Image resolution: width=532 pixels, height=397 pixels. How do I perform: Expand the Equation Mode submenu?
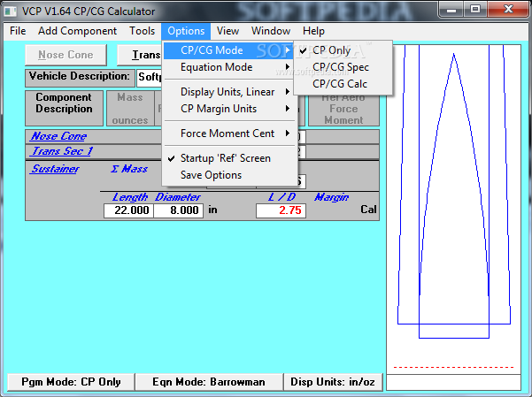[228, 67]
